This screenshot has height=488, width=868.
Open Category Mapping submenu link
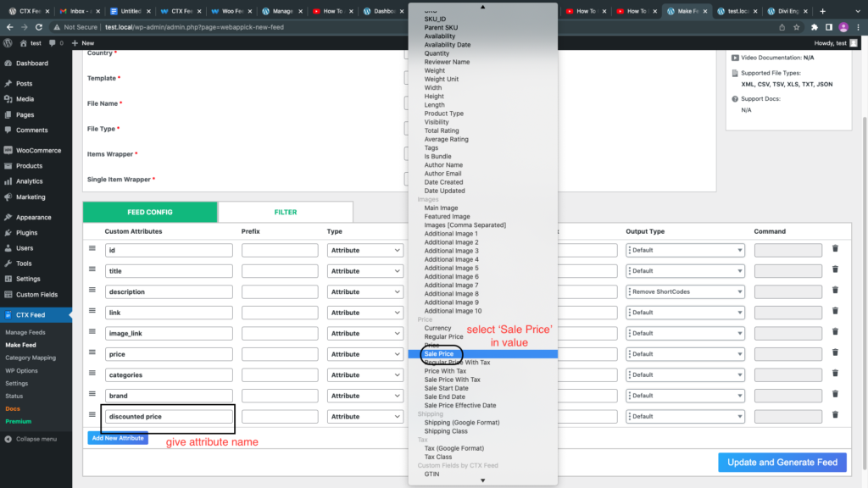(31, 358)
